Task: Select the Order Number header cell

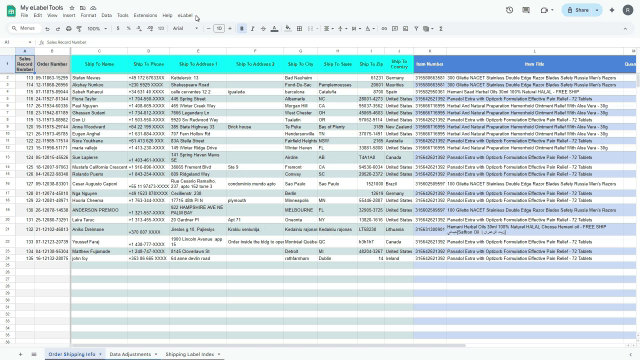Action: (x=52, y=64)
